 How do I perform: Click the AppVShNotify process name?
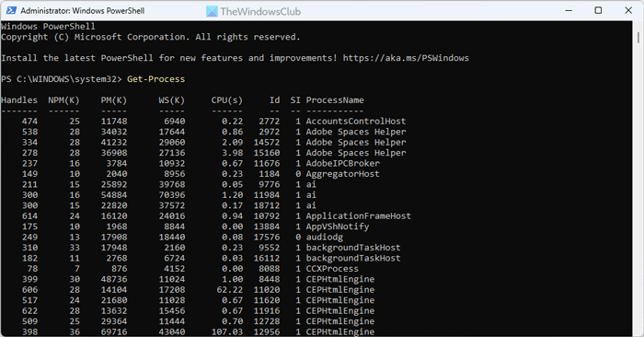pos(338,227)
